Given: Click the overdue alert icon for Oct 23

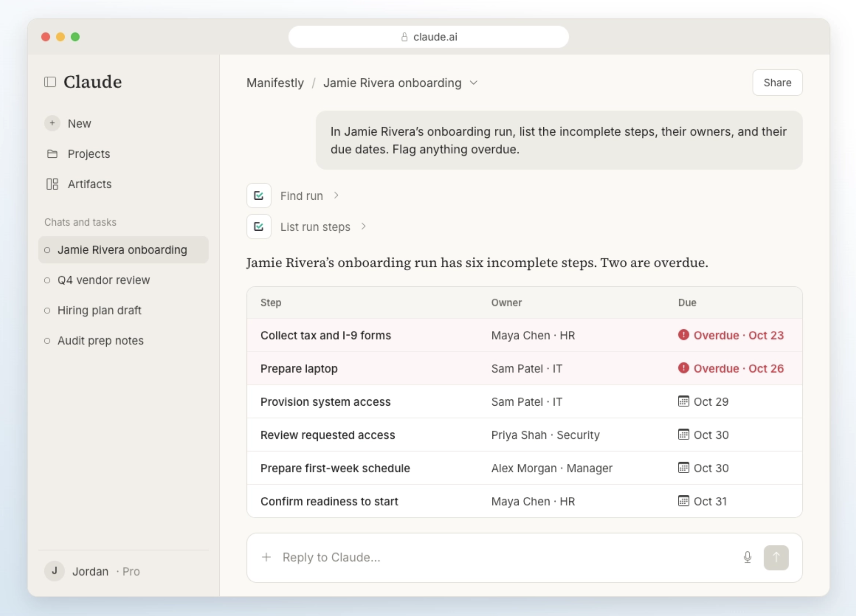Looking at the screenshot, I should click(x=683, y=335).
